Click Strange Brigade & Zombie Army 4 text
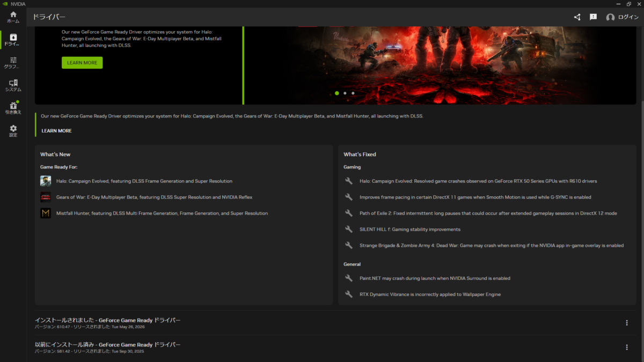 tap(492, 246)
